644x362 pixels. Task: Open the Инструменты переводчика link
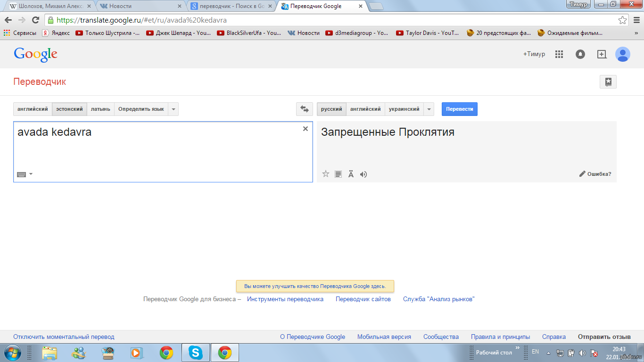click(x=285, y=299)
